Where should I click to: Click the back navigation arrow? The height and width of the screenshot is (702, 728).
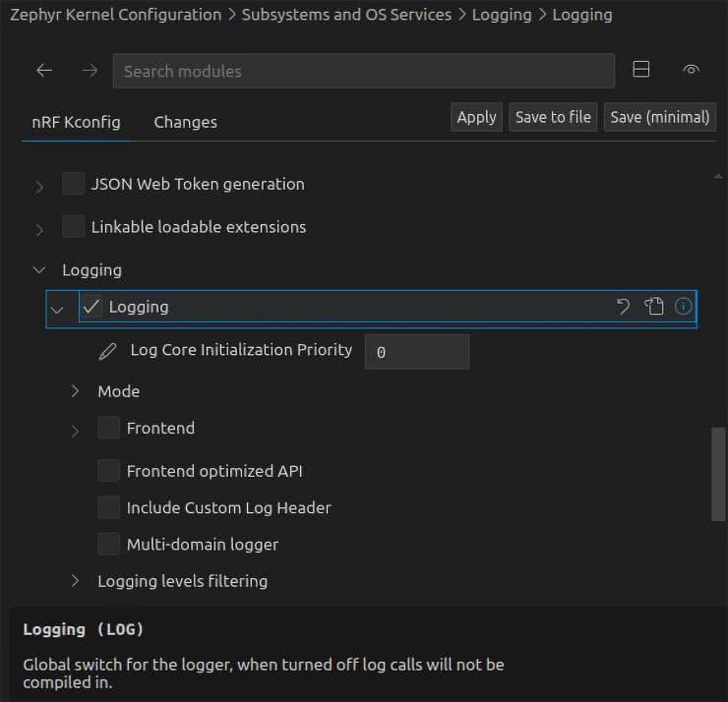[x=43, y=71]
